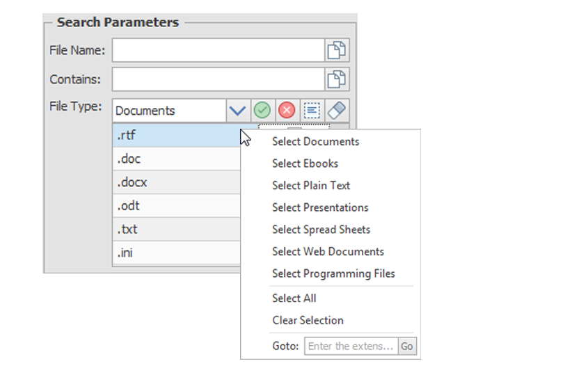The width and height of the screenshot is (588, 366).
Task: Click Select All in the menu
Action: click(x=294, y=298)
